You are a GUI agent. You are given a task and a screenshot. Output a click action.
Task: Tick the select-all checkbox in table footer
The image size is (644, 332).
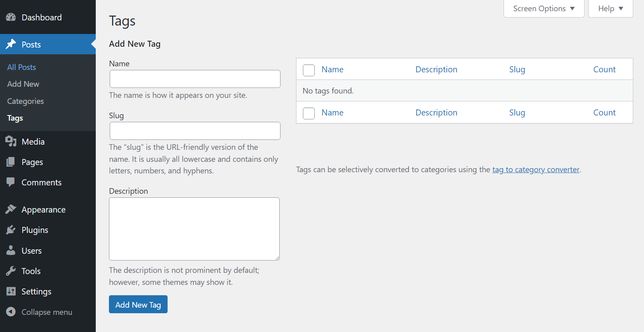[x=309, y=113]
